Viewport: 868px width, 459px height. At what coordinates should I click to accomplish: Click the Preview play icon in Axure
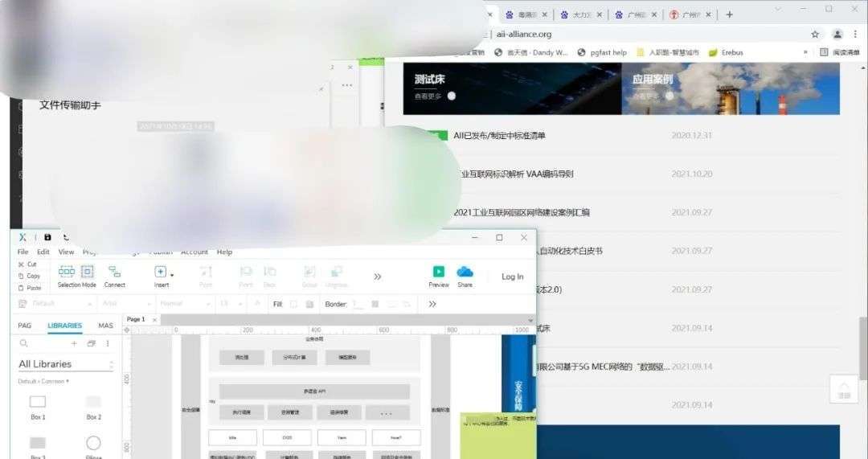(x=439, y=273)
